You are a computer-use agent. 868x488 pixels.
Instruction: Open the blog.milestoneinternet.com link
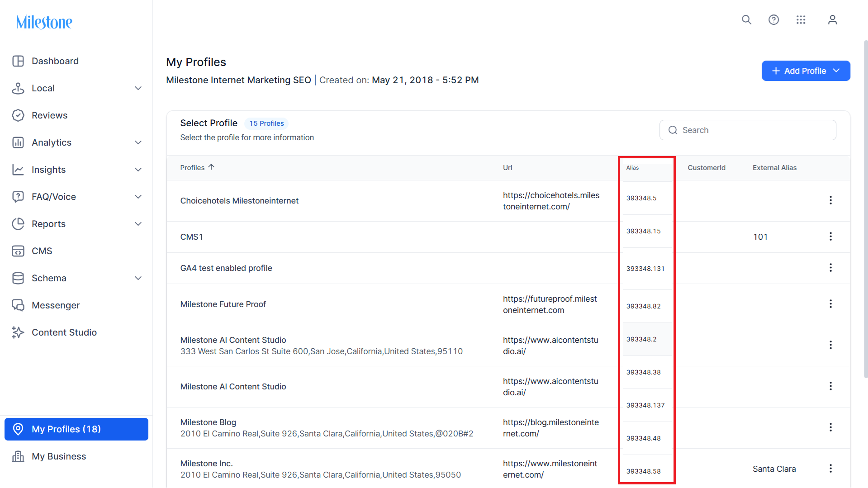551,428
